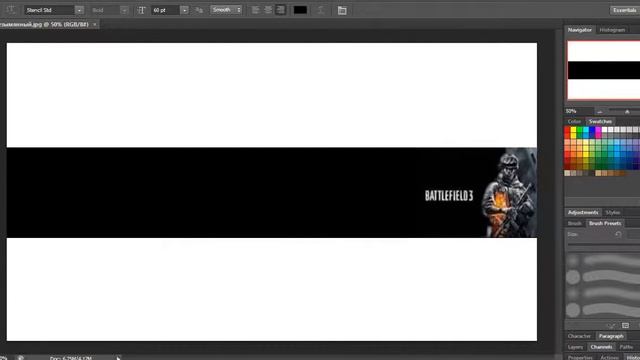Switch to the Brush Presets tab

tap(605, 224)
